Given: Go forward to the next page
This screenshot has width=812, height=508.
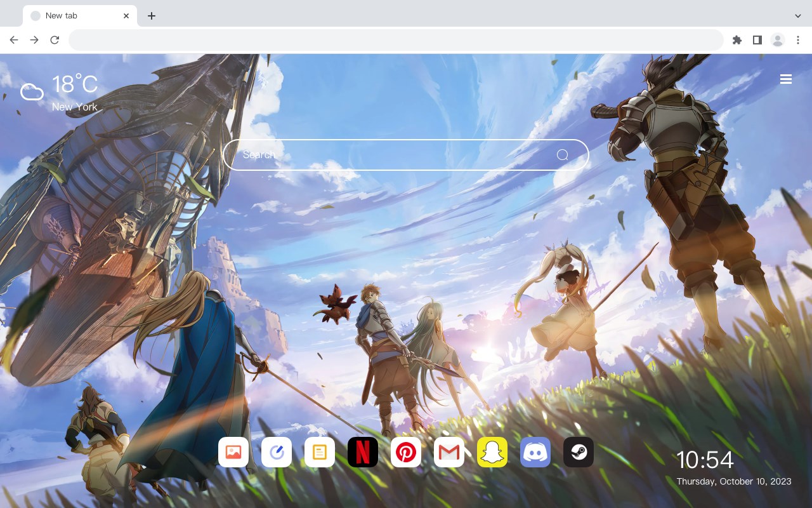Looking at the screenshot, I should coord(34,40).
